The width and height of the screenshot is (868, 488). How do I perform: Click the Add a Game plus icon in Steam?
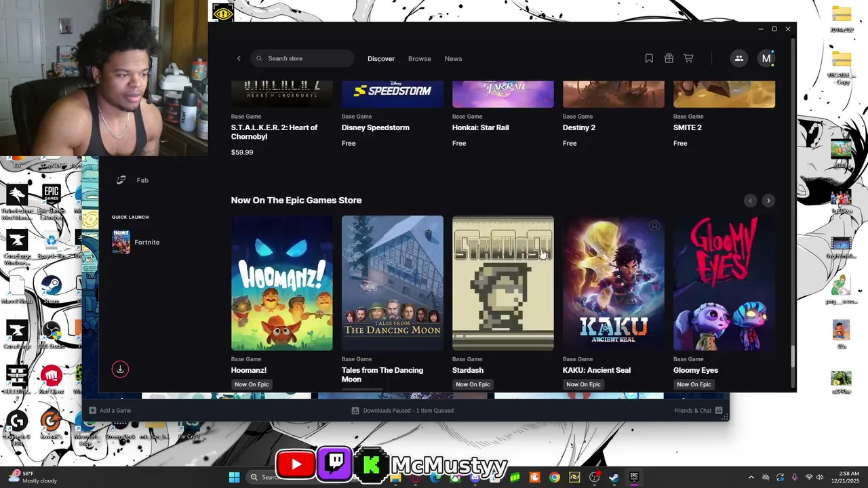click(93, 410)
